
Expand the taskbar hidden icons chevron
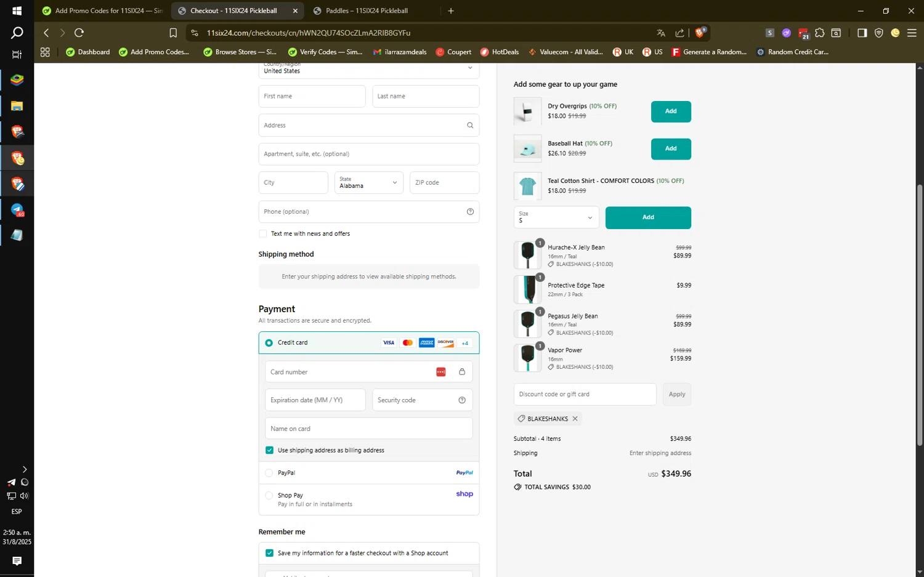[25, 469]
